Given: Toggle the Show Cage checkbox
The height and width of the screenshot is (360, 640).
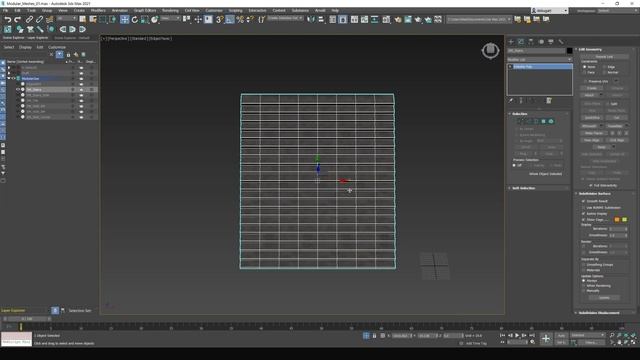Looking at the screenshot, I should (x=583, y=220).
